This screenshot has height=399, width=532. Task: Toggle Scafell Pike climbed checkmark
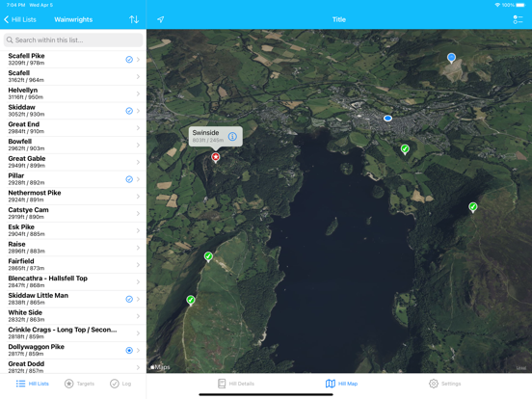click(129, 60)
